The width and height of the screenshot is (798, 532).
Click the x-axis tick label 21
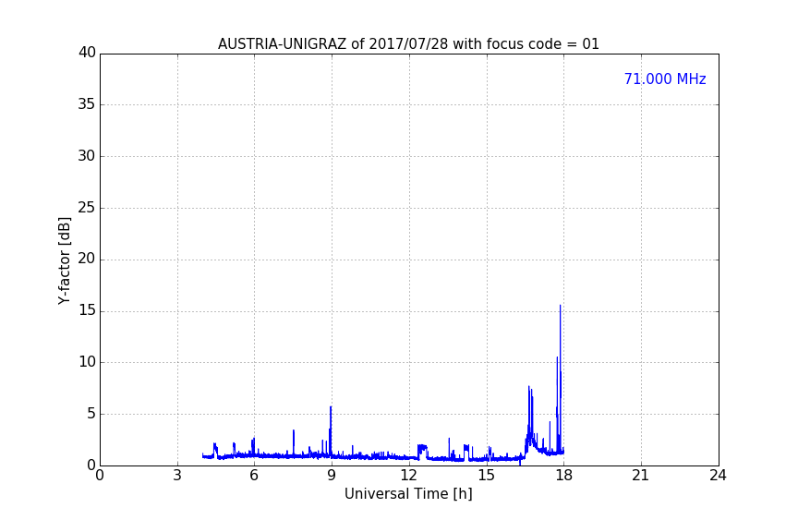pyautogui.click(x=641, y=476)
